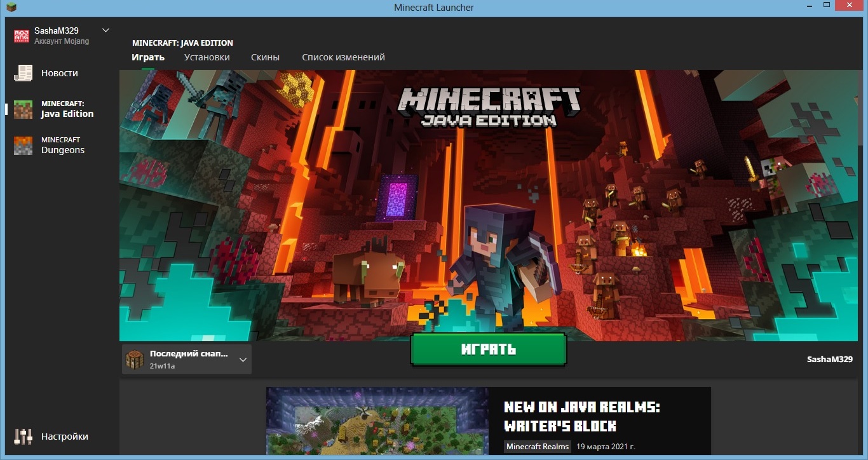Select the Java Edition grass block icon
868x460 pixels.
[23, 109]
